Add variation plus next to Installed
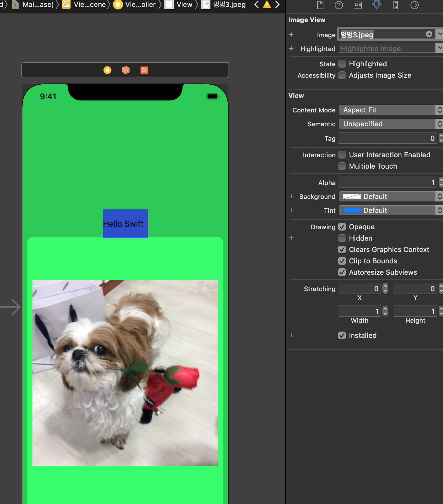The height and width of the screenshot is (504, 443). pos(291,335)
